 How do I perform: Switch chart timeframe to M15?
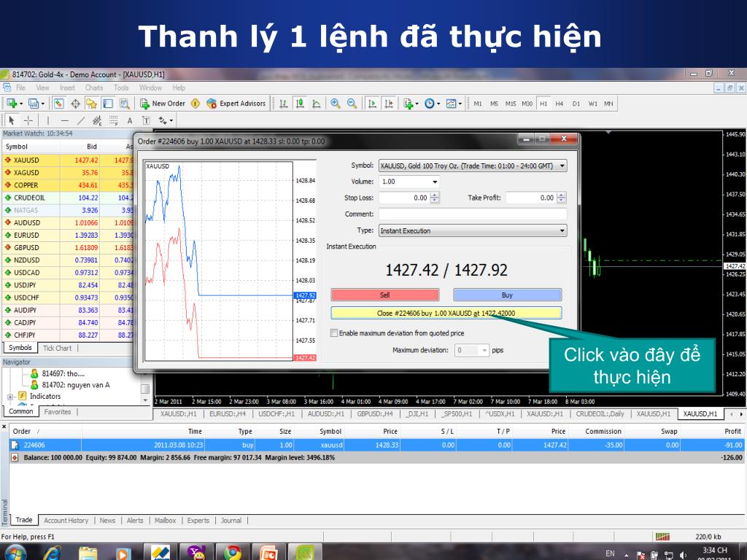[x=510, y=104]
